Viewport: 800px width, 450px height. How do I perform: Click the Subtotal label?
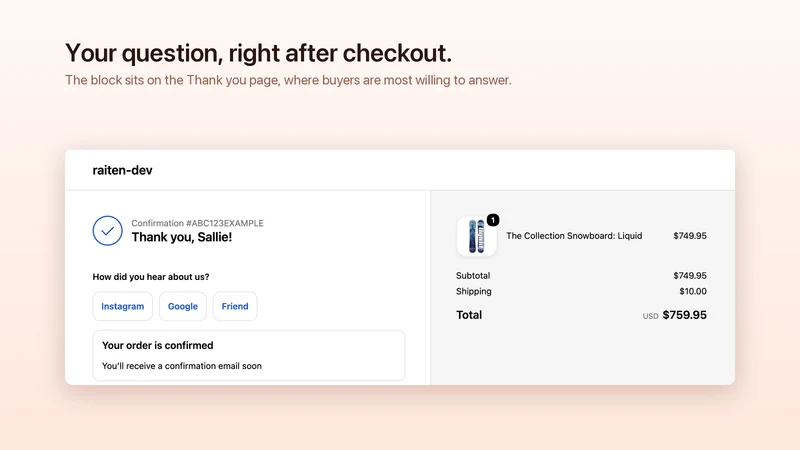(x=473, y=276)
